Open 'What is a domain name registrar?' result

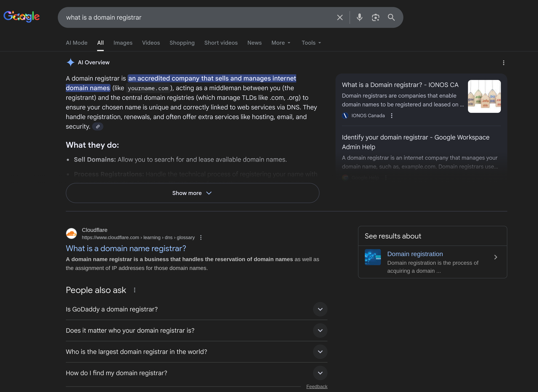click(x=126, y=249)
